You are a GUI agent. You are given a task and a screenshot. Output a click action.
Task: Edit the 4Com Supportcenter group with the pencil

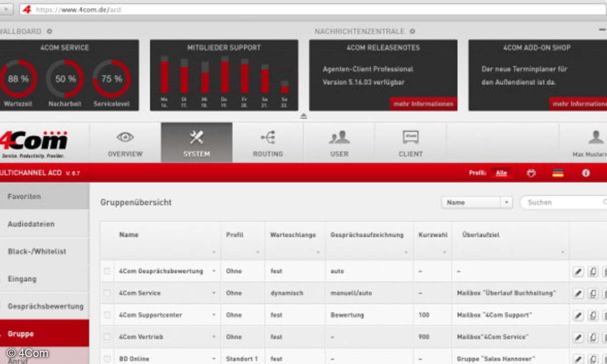(578, 316)
